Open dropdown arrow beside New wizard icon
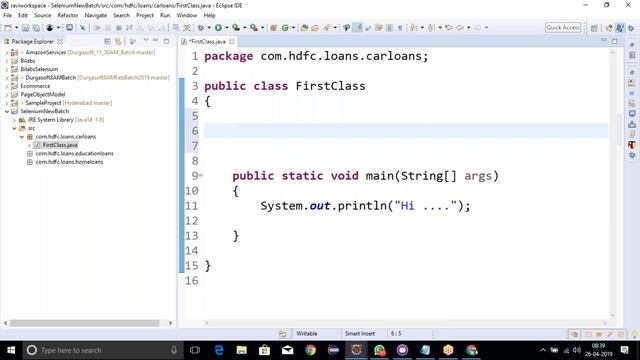Viewport: 640px width, 360px height. tap(16, 28)
